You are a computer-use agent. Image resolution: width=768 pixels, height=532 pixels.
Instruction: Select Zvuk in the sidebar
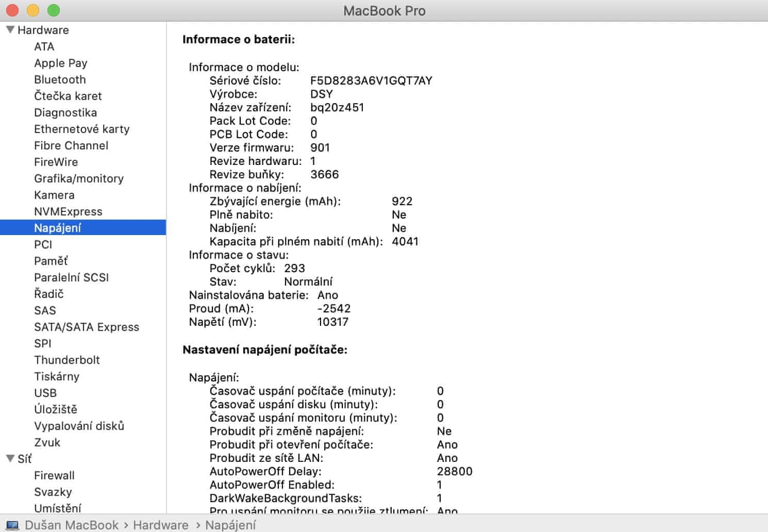tap(47, 442)
